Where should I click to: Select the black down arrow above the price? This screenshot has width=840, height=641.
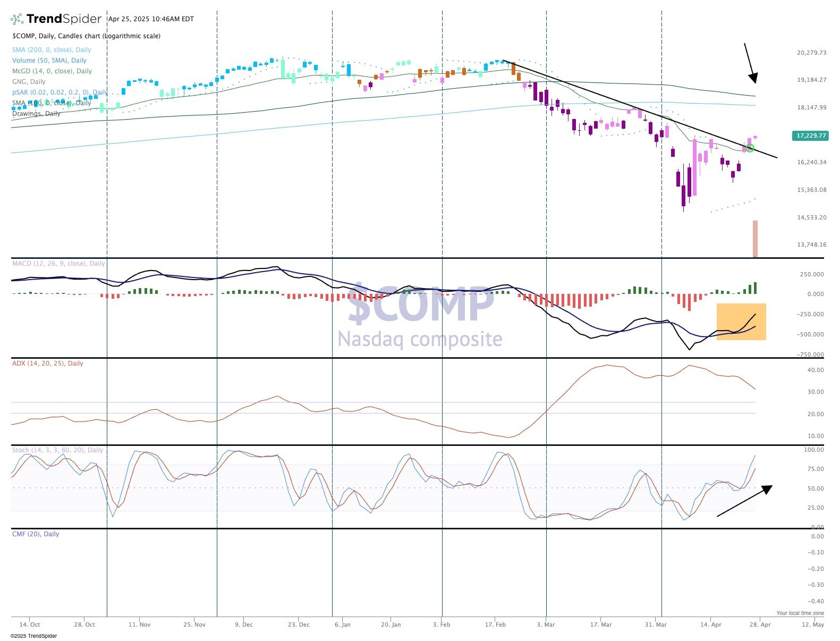750,63
